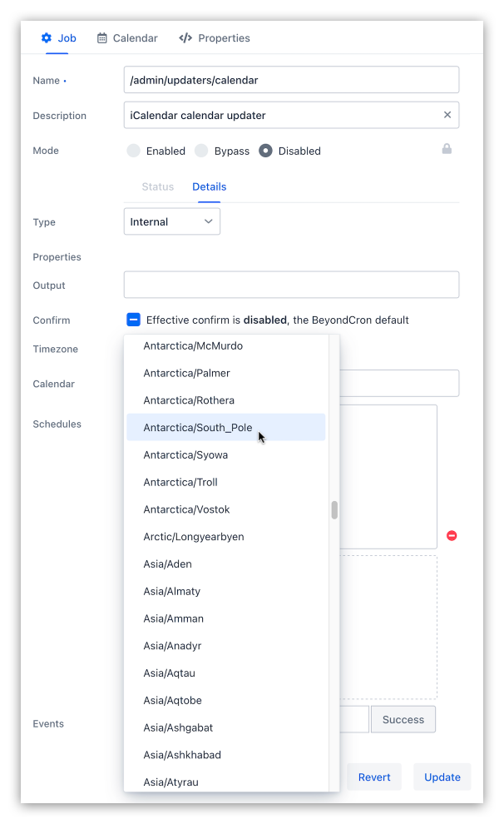Select the Enabled mode radio button
The width and height of the screenshot is (504, 824).
(x=134, y=151)
